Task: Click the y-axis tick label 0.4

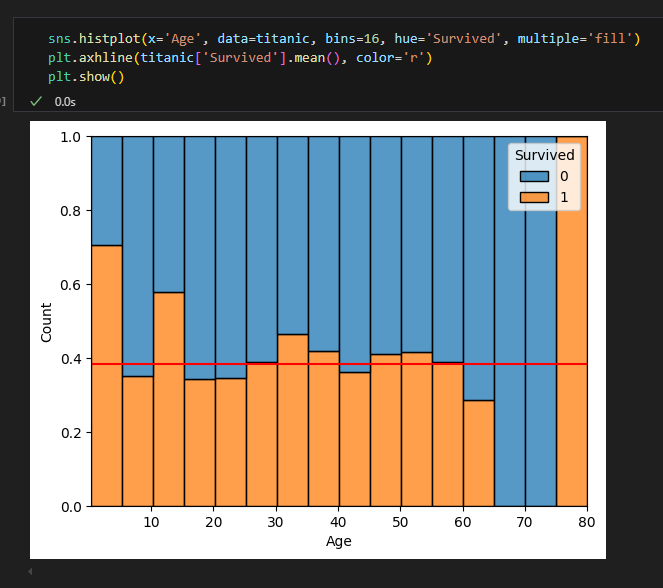Action: [71, 359]
